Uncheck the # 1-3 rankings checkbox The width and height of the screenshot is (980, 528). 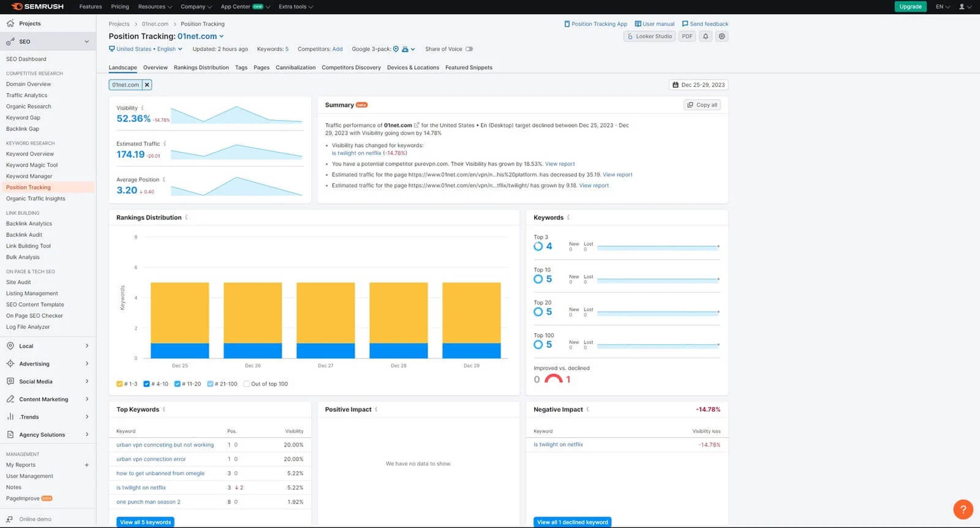[119, 384]
